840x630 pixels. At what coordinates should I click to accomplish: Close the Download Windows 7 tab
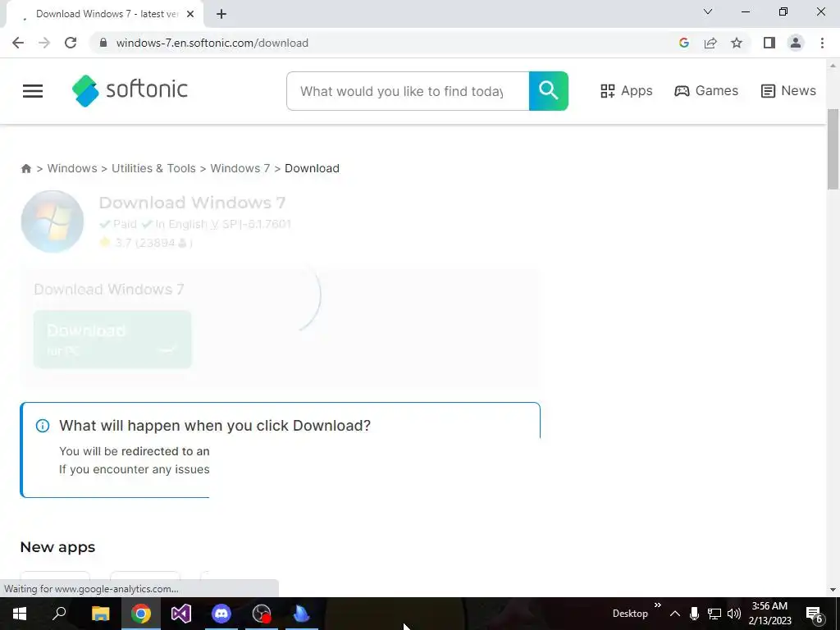tap(190, 15)
